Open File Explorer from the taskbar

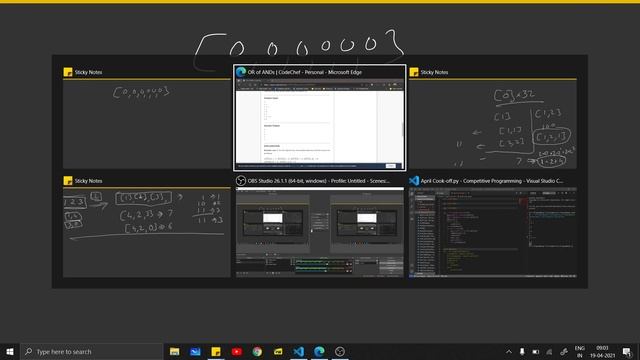175,351
